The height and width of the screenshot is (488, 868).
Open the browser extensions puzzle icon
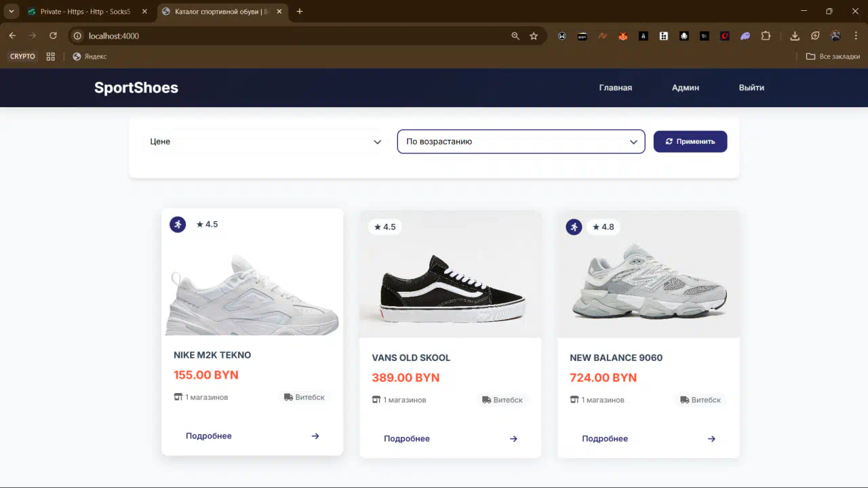click(x=766, y=36)
